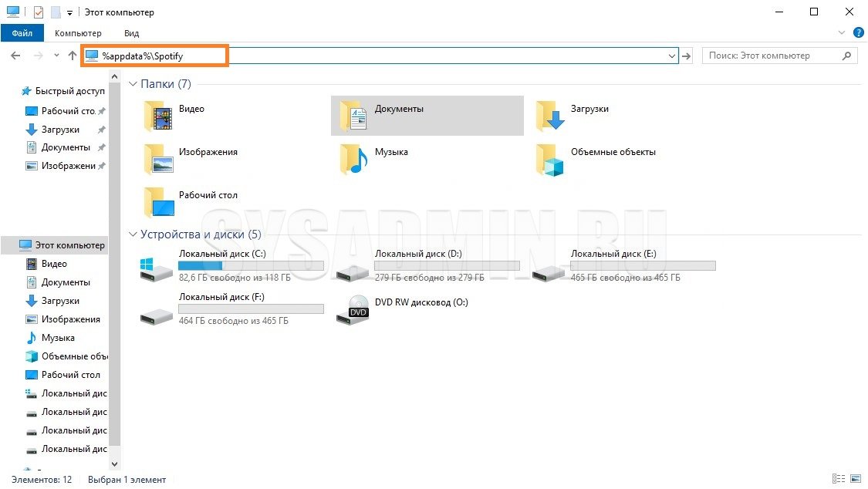Expand the ribbon with chevron
The width and height of the screenshot is (868, 489).
click(x=842, y=33)
